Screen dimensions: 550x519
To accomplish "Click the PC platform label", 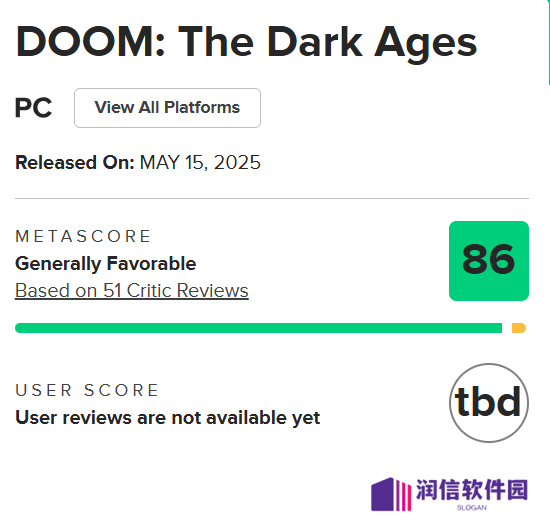I will click(x=33, y=108).
